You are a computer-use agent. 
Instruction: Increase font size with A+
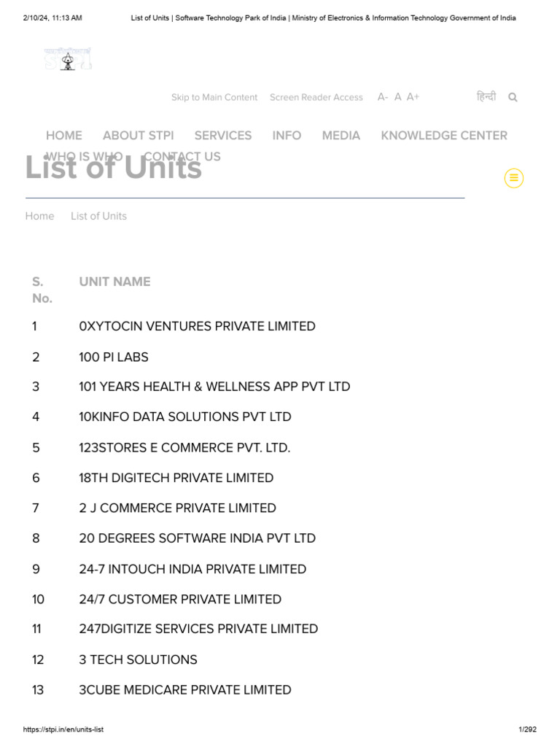pos(413,97)
